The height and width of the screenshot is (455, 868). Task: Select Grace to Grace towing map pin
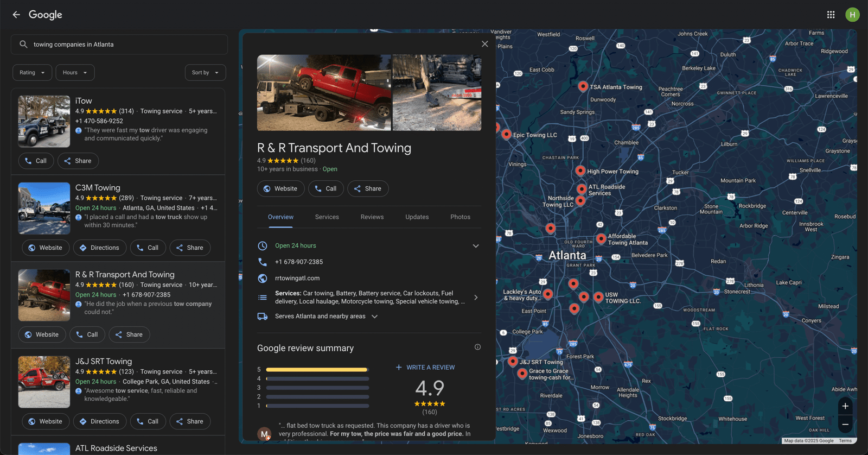coord(522,374)
